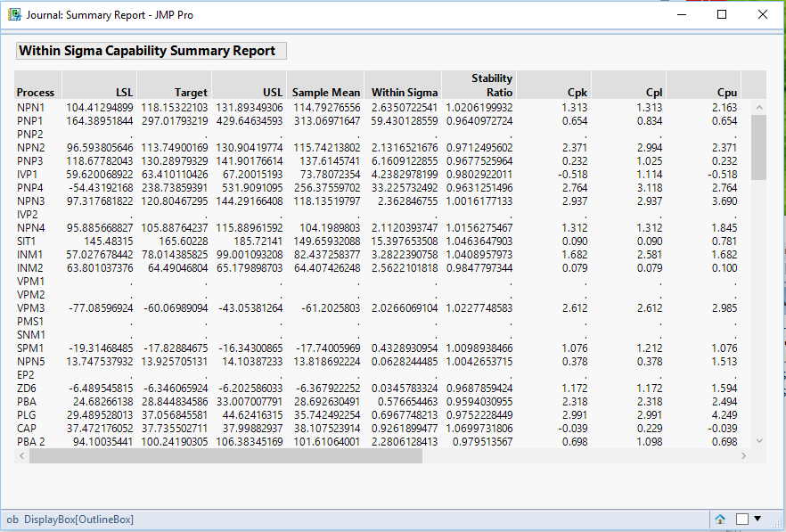Click USL value 130.90419774 for NPN2
Viewport: 786px width, 532px height.
click(x=250, y=147)
